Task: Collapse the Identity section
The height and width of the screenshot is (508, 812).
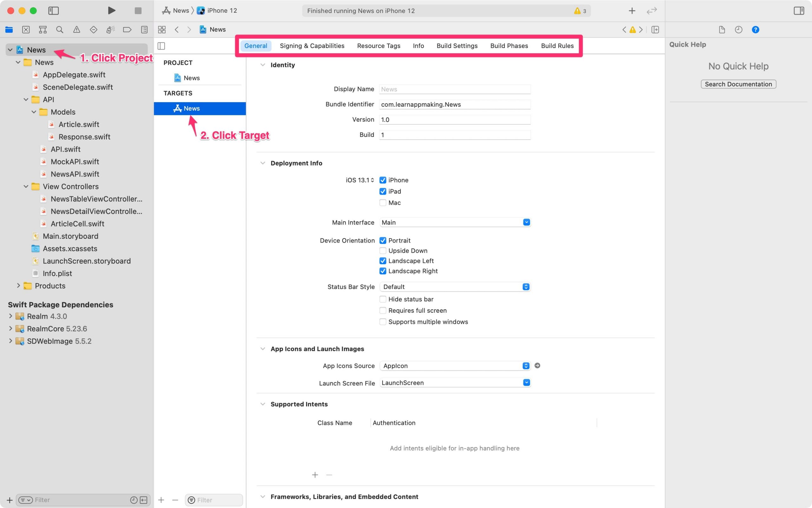Action: 263,65
